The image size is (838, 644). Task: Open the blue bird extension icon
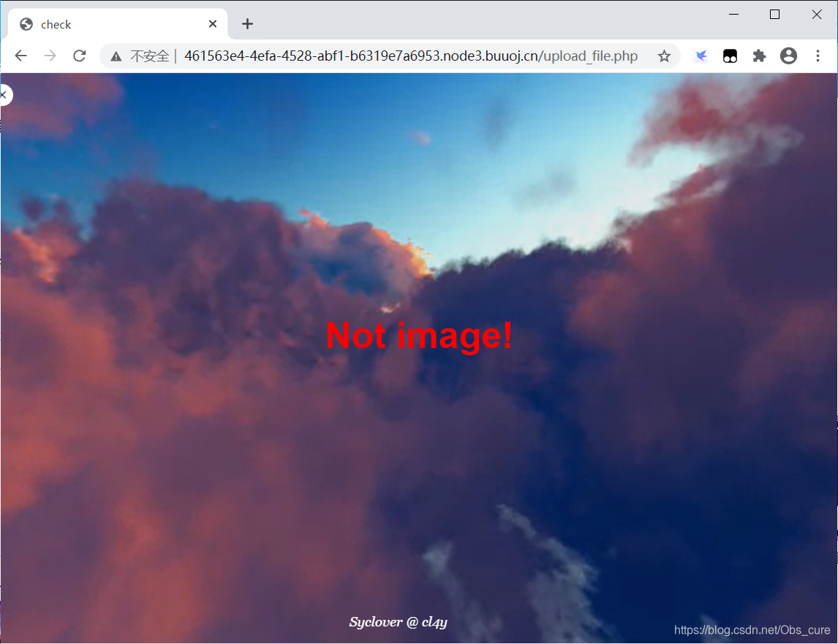tap(701, 56)
